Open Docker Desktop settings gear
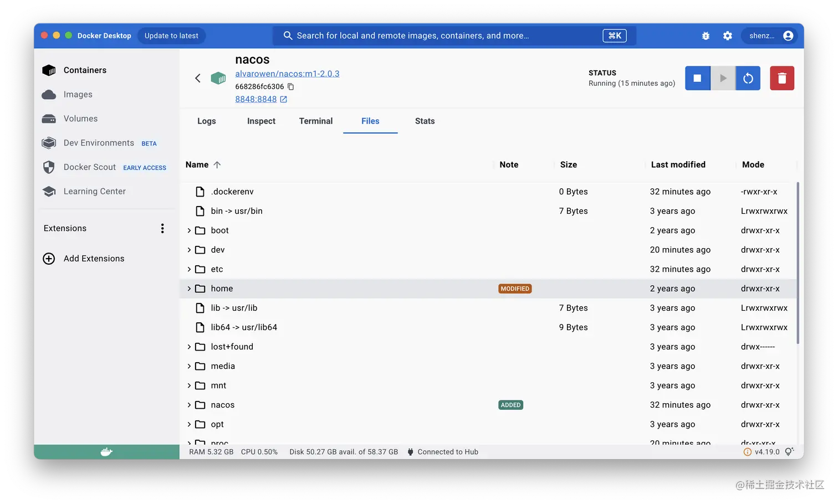This screenshot has height=504, width=838. click(x=728, y=35)
